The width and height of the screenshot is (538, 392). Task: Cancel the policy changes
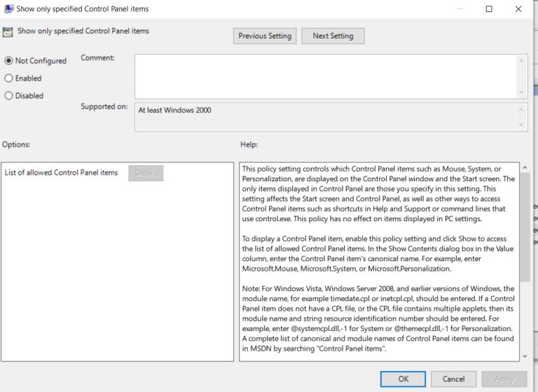[x=454, y=379]
